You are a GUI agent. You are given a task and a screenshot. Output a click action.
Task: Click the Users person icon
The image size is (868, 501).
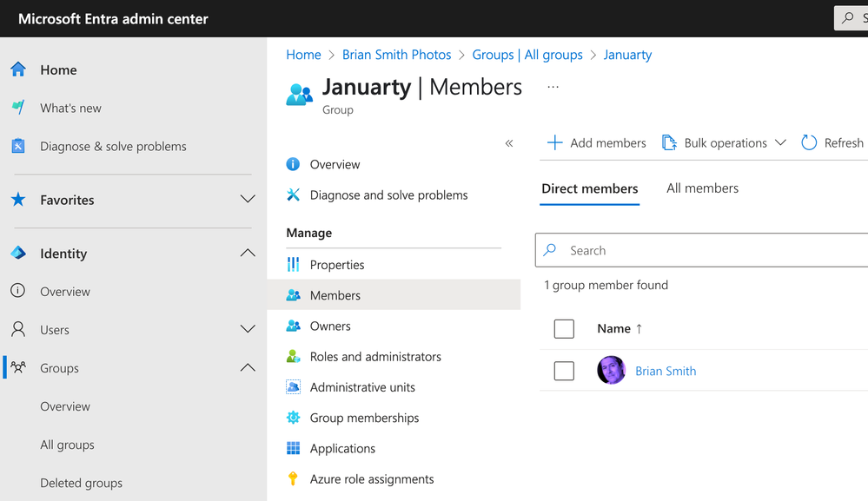[x=18, y=329]
